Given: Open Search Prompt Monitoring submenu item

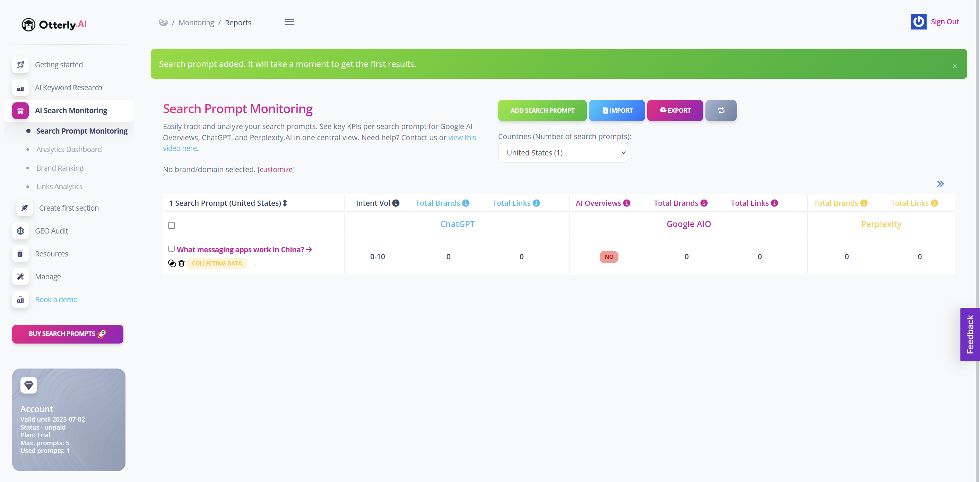Looking at the screenshot, I should pos(82,131).
